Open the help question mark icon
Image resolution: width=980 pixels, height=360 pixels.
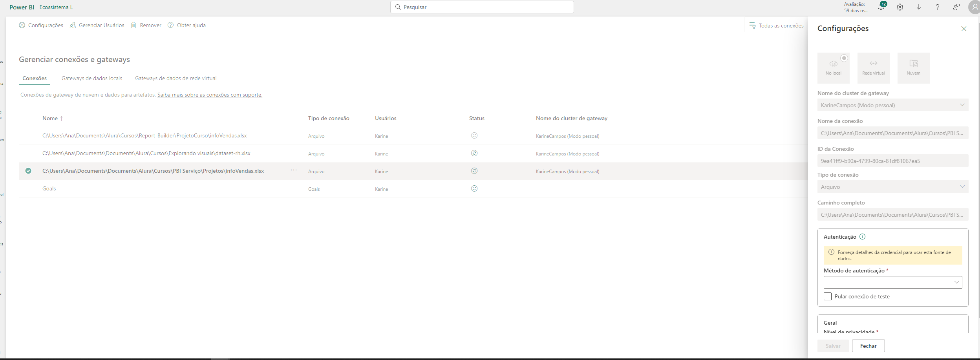coord(938,7)
